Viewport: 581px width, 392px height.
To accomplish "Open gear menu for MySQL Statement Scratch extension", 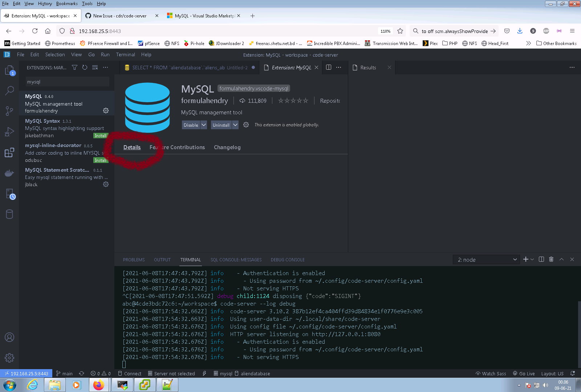I will click(x=106, y=184).
